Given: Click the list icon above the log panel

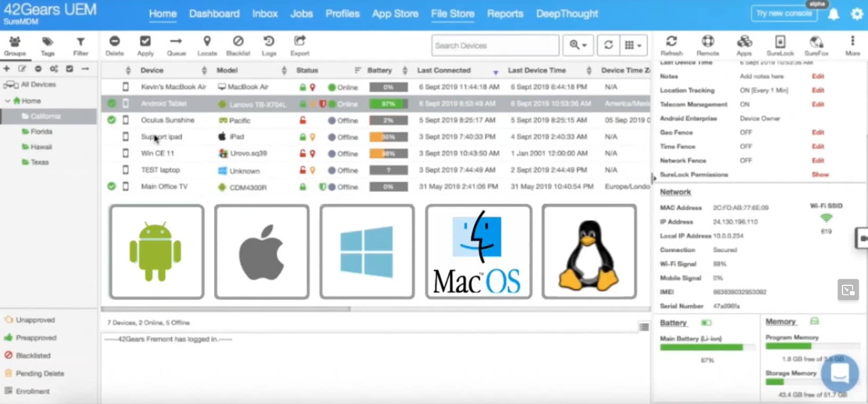Looking at the screenshot, I should pyautogui.click(x=644, y=327).
